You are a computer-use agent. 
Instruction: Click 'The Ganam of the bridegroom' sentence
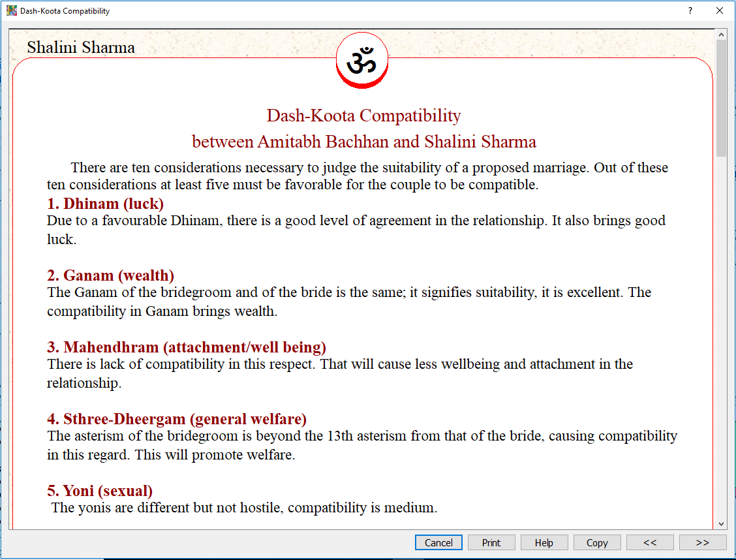pos(349,292)
